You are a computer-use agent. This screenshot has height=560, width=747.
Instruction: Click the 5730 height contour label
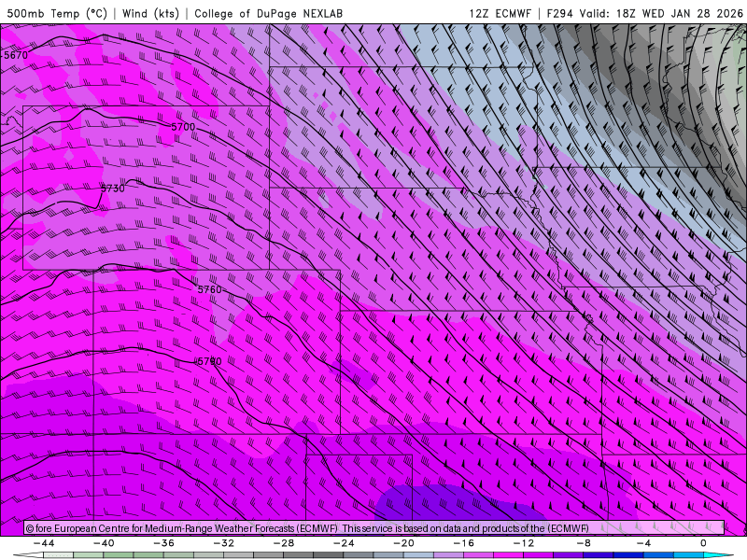[113, 189]
